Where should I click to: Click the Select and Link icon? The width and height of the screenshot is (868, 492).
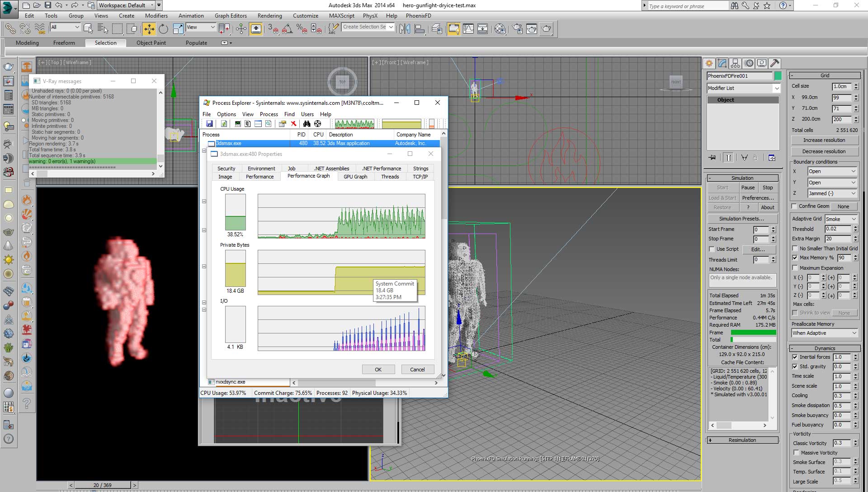[10, 29]
